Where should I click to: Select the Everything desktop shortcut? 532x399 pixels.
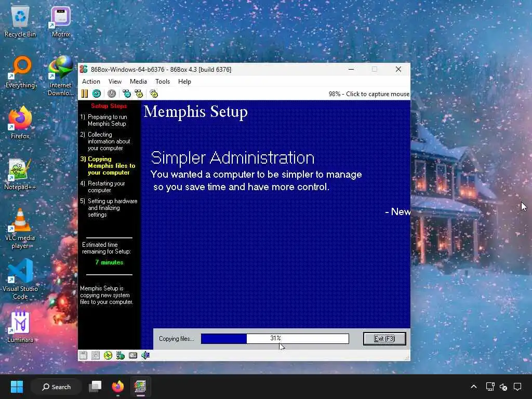(x=20, y=73)
